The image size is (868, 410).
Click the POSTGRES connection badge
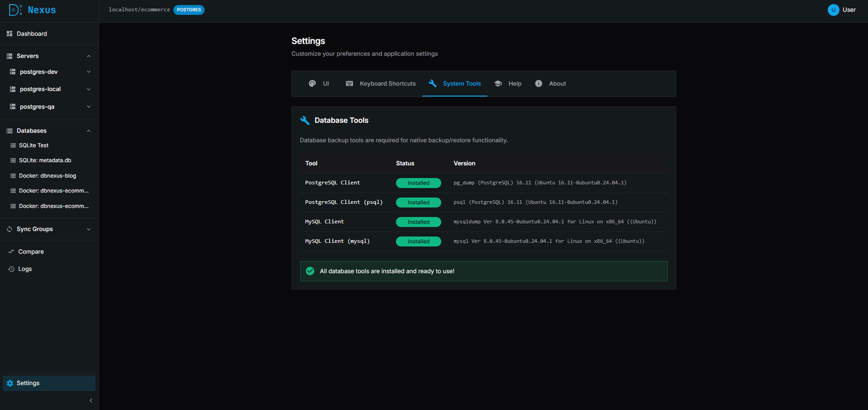pos(189,10)
